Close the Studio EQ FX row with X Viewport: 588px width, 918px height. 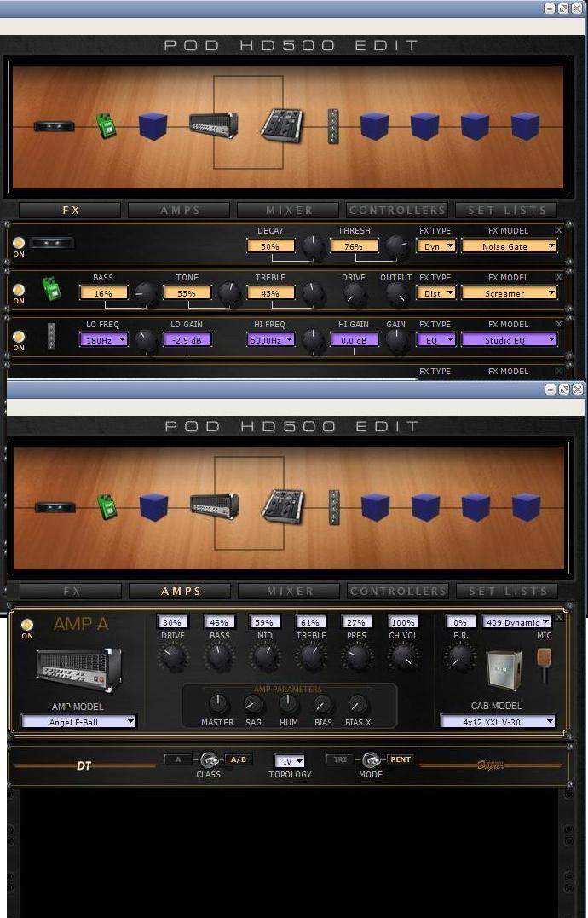(x=559, y=324)
